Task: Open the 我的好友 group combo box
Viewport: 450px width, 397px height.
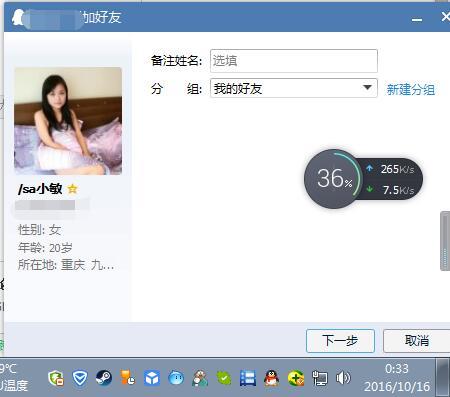Action: point(294,88)
